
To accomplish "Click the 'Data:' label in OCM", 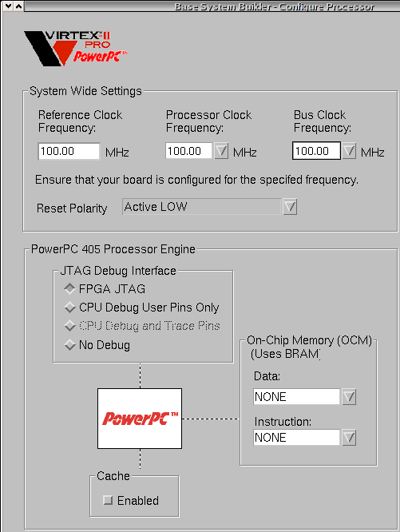I will (267, 376).
